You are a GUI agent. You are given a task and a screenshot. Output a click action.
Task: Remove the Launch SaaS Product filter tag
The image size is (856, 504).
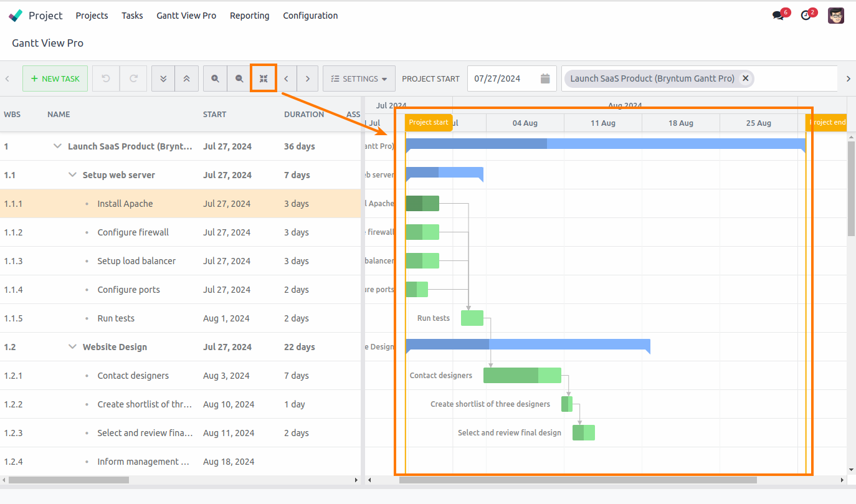coord(746,78)
